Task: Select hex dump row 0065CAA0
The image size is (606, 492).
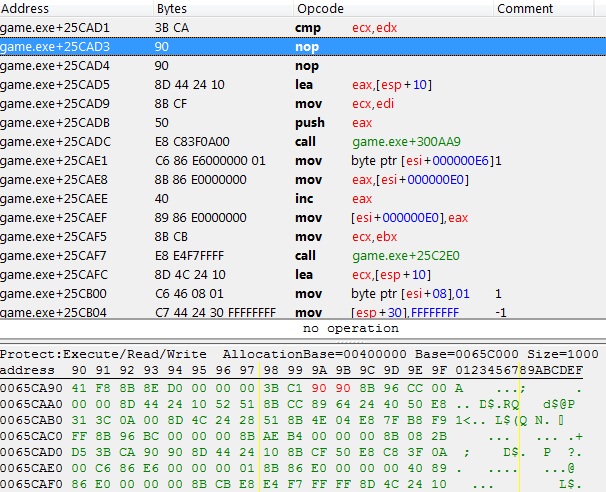Action: tap(291, 404)
